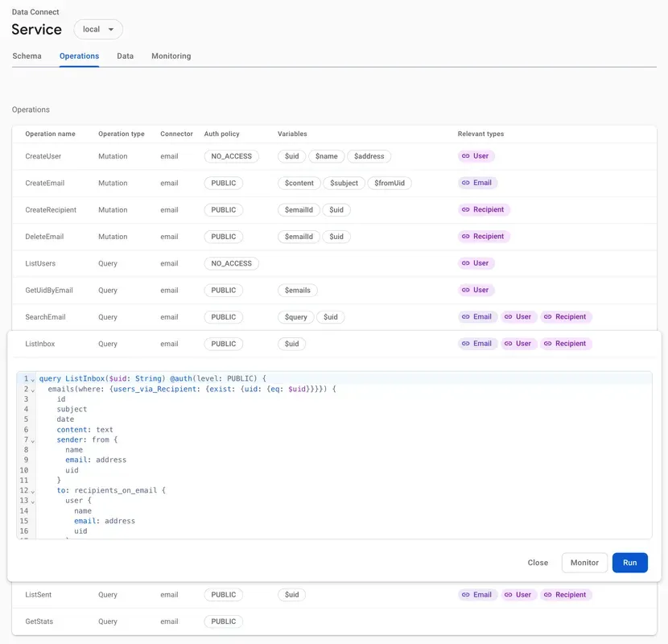Select the Operations tab
The width and height of the screenshot is (668, 644).
(x=79, y=56)
